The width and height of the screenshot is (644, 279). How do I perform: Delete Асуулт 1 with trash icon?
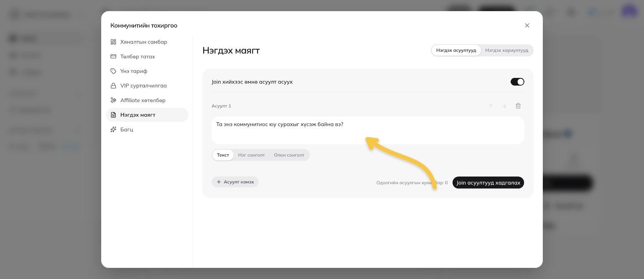tap(518, 106)
